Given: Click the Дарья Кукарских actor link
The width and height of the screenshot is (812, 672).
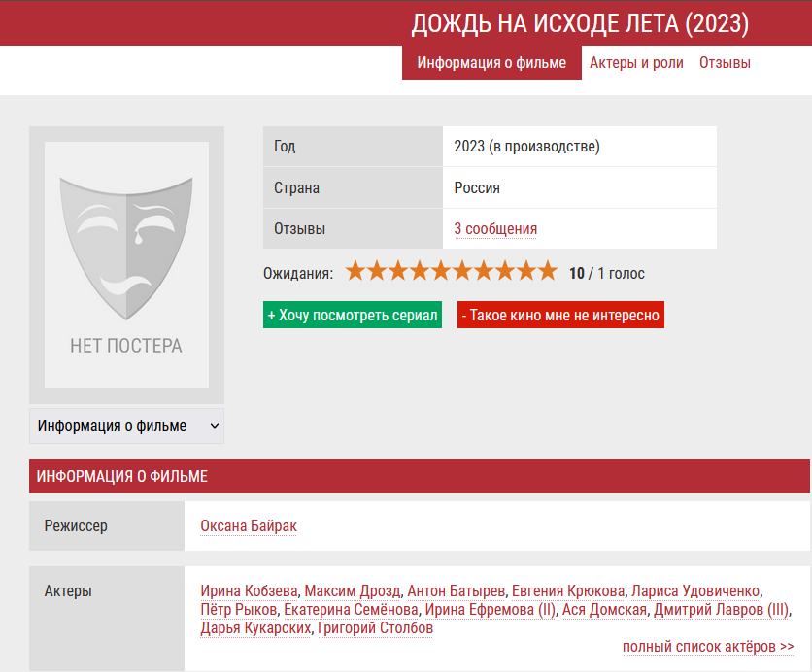Looking at the screenshot, I should click(x=255, y=628).
